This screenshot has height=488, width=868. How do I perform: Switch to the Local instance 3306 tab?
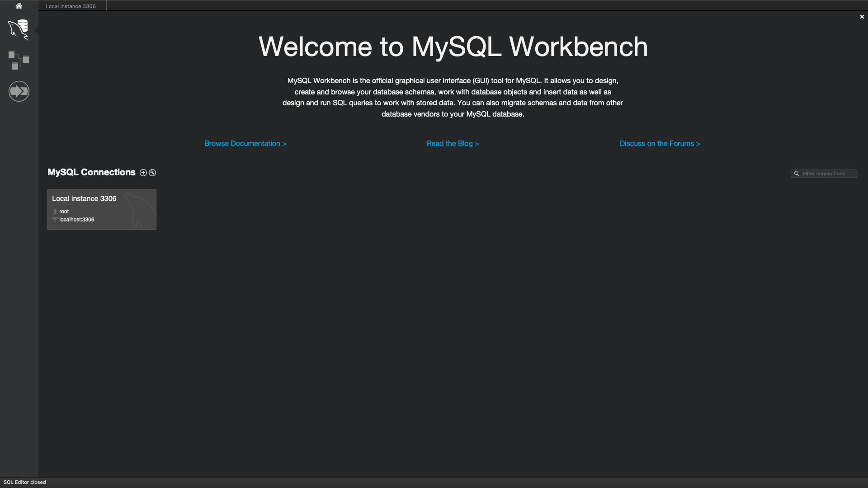[x=71, y=6]
